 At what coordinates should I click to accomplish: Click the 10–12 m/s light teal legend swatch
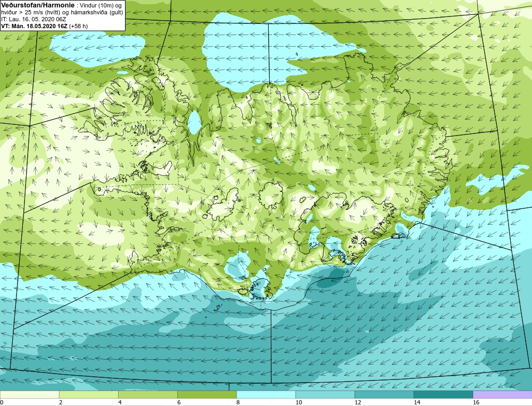pyautogui.click(x=325, y=394)
